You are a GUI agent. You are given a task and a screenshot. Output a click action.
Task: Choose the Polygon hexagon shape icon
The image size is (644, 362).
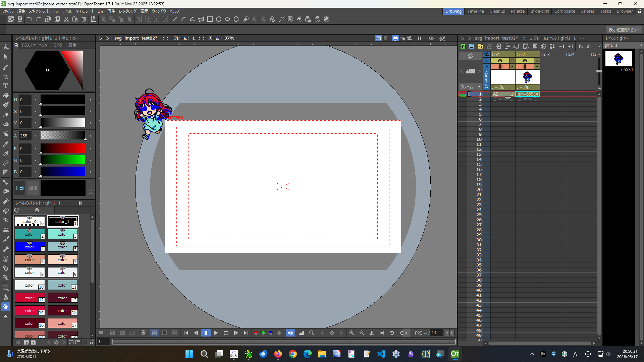[x=236, y=19]
